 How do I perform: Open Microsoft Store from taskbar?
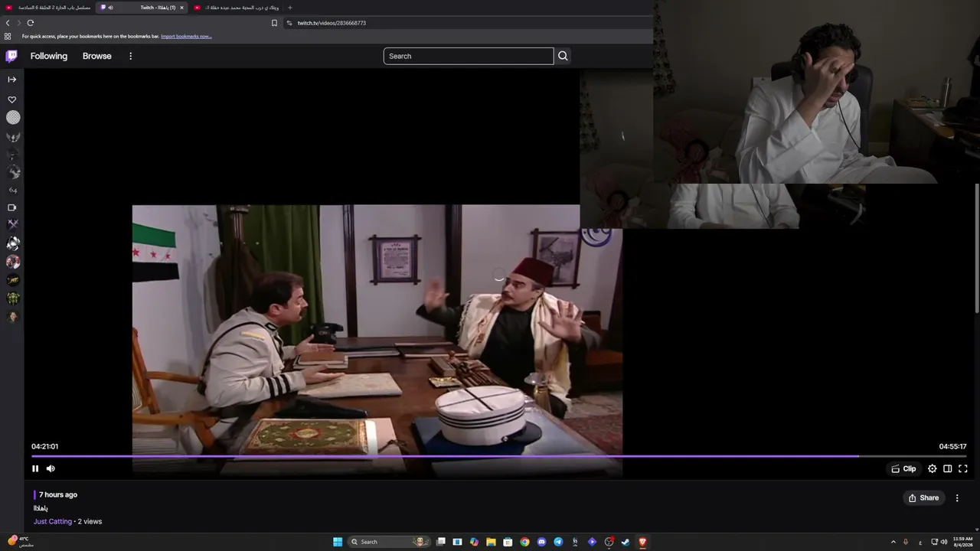(508, 542)
